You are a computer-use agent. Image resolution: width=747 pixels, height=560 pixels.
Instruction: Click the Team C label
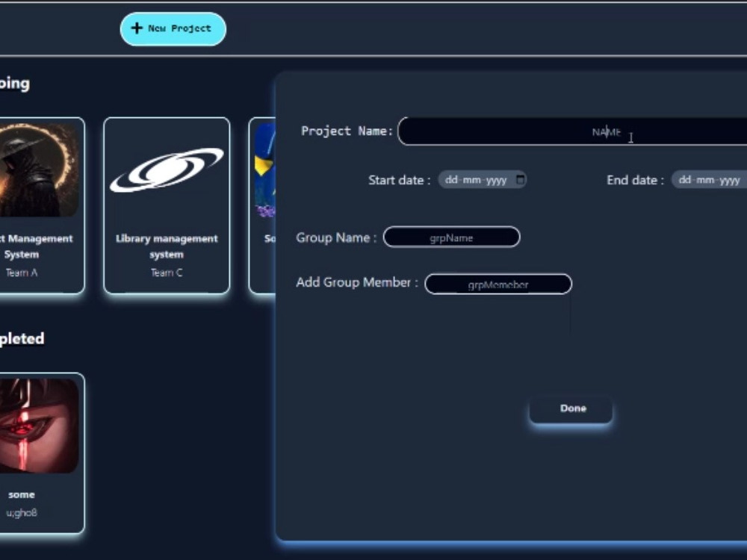coord(167,273)
